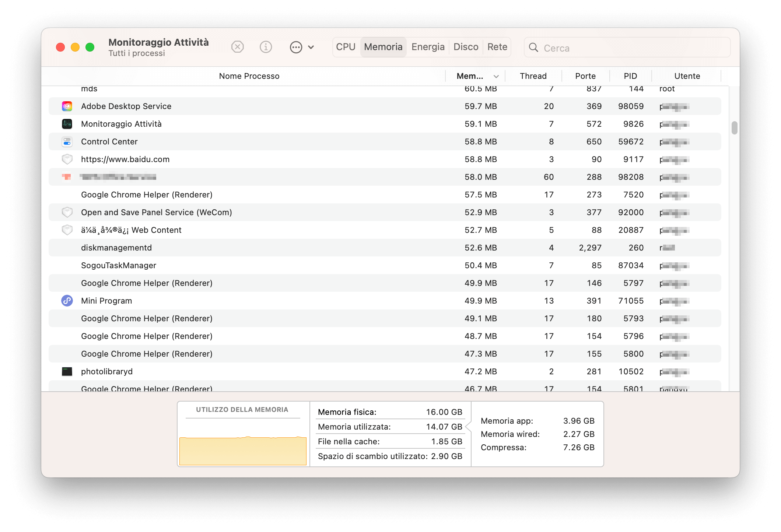Screen dimensions: 781x532
Task: Select the Control Center process row
Action: pyautogui.click(x=385, y=141)
